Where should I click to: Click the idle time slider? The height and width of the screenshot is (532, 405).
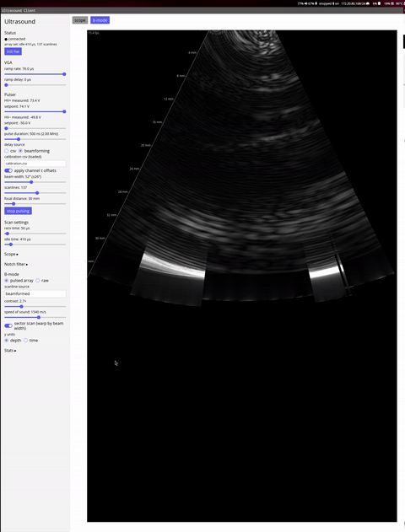click(x=35, y=245)
